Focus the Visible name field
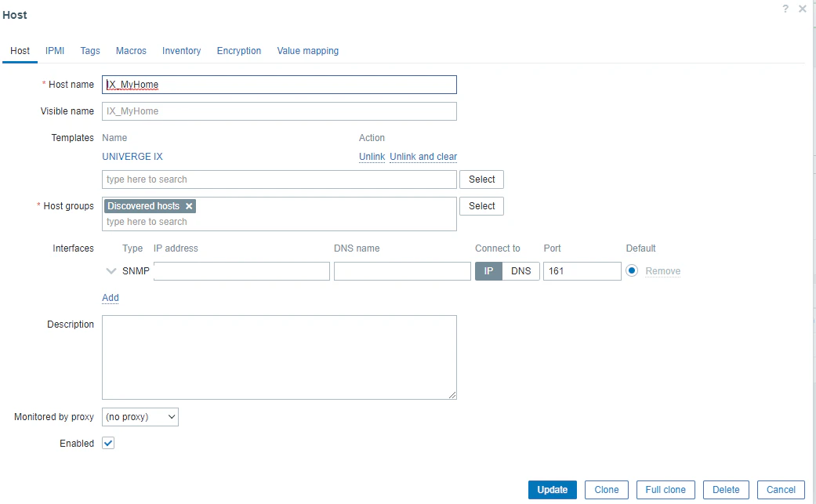 pos(280,111)
